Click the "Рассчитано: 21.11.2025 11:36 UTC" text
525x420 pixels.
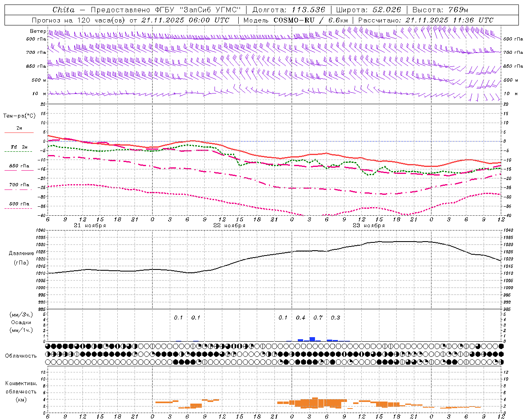pyautogui.click(x=426, y=20)
